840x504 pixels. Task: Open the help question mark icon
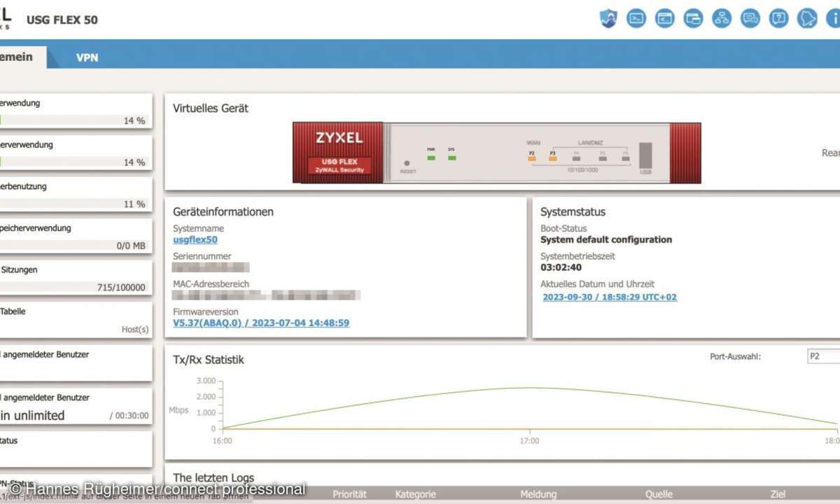point(779,19)
